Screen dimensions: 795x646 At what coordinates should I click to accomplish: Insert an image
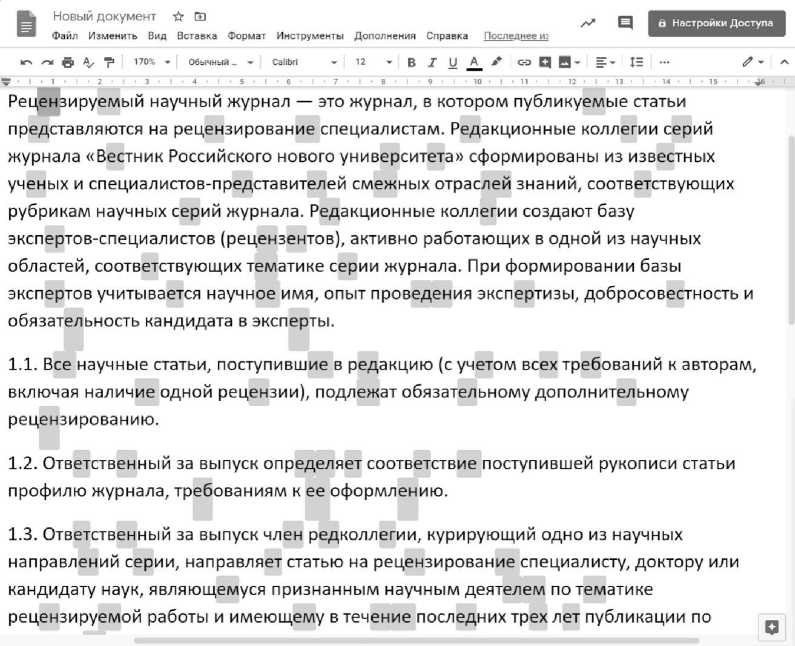pos(564,62)
